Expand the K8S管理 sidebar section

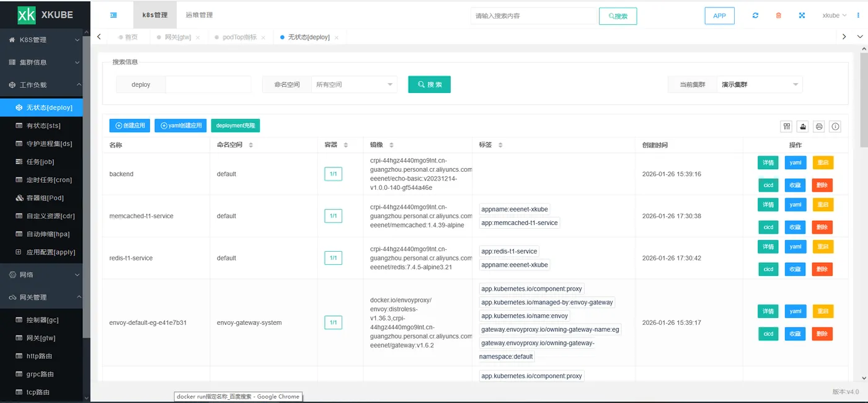pyautogui.click(x=42, y=40)
